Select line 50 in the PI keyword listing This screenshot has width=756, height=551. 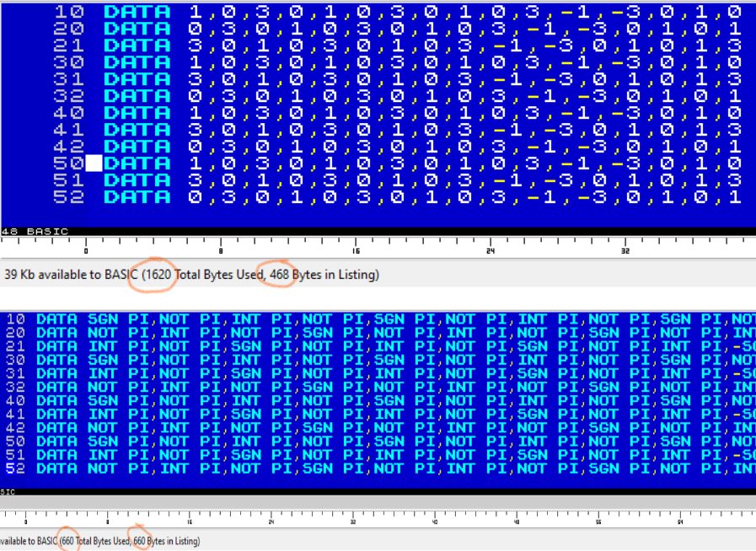[x=380, y=441]
